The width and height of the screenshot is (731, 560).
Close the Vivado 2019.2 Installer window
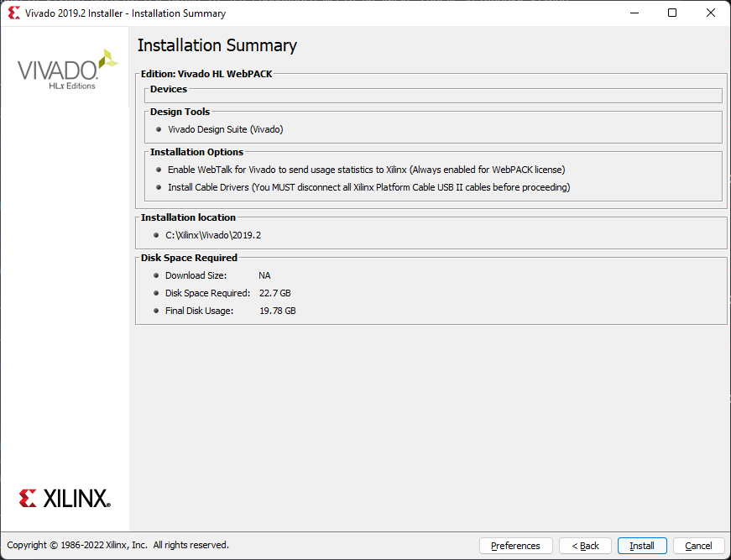pos(710,13)
